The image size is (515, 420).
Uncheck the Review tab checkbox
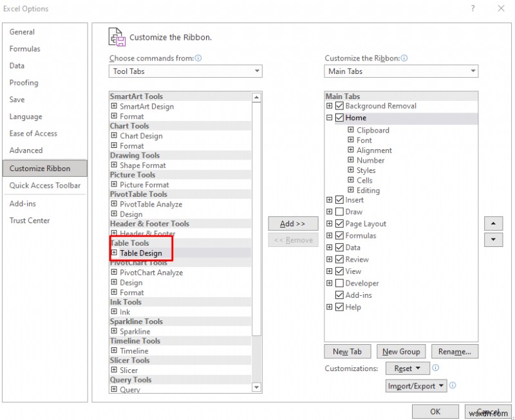340,259
